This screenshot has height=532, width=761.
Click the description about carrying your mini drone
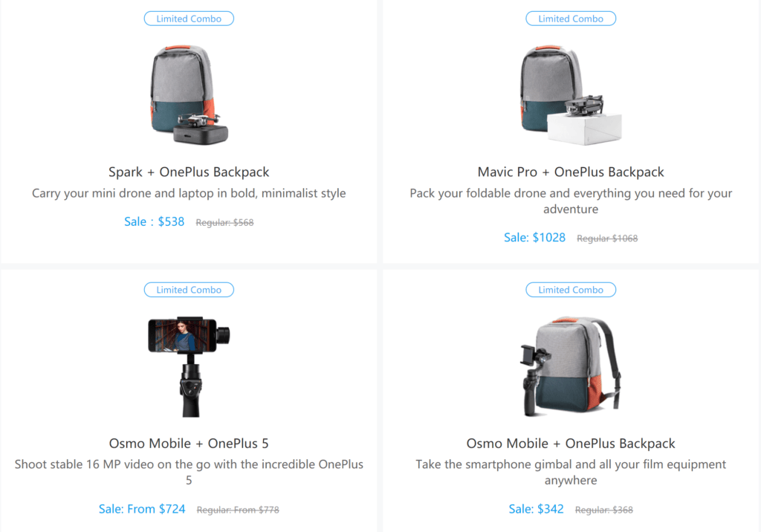(x=189, y=193)
